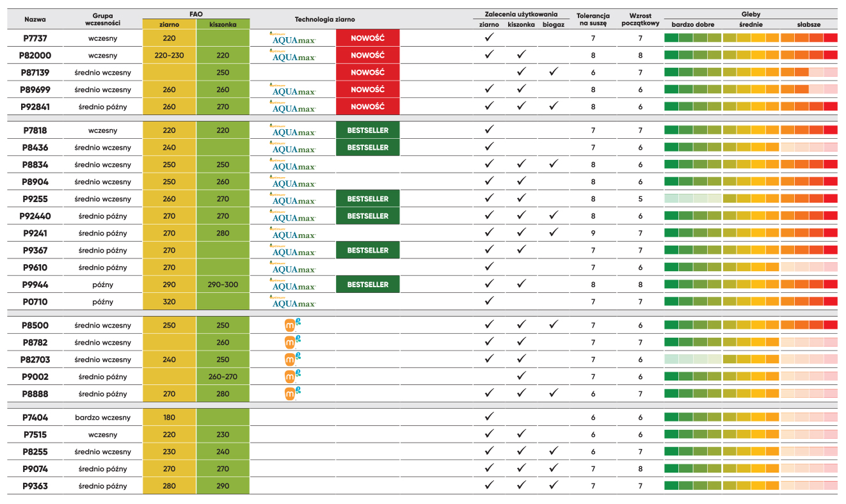Select the orange M logo for P8888

pyautogui.click(x=292, y=394)
